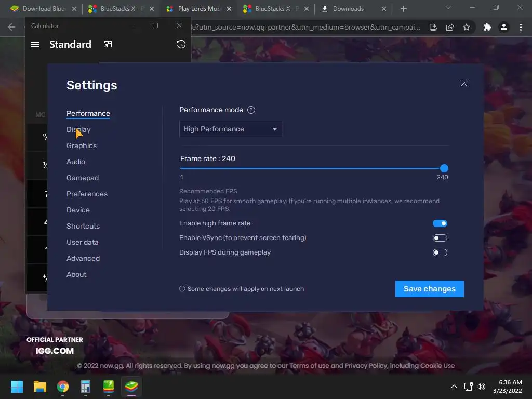Click the Save changes button

(429, 289)
